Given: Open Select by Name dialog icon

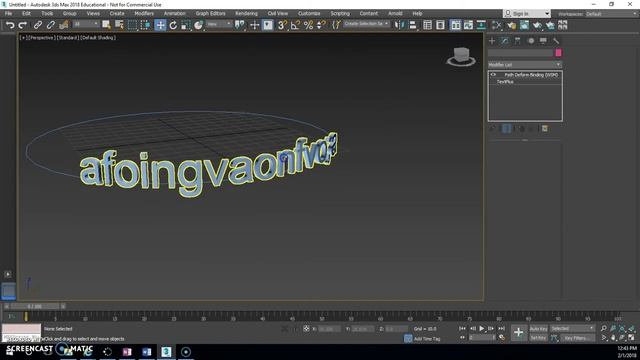Looking at the screenshot, I should [x=119, y=25].
